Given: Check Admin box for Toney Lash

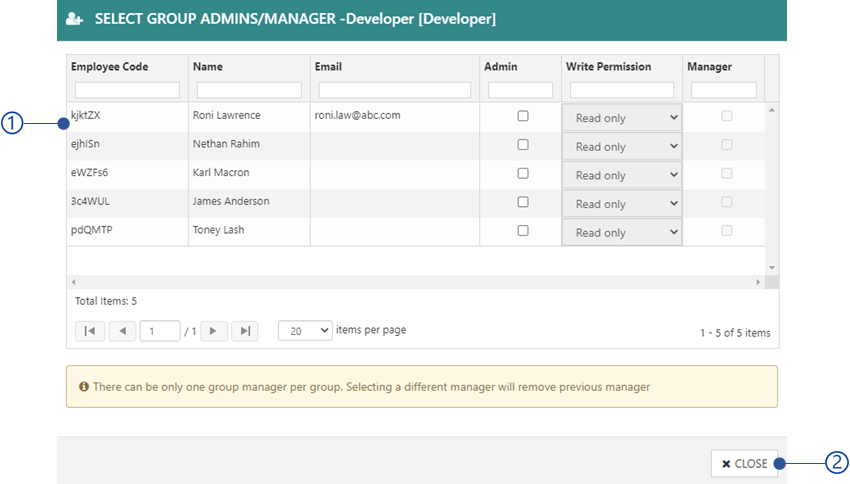Looking at the screenshot, I should [523, 231].
